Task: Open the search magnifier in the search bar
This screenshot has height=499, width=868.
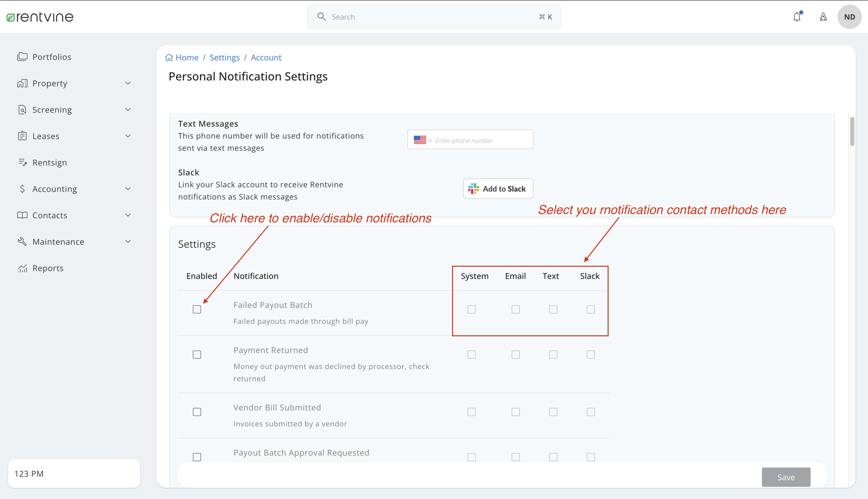Action: point(321,16)
